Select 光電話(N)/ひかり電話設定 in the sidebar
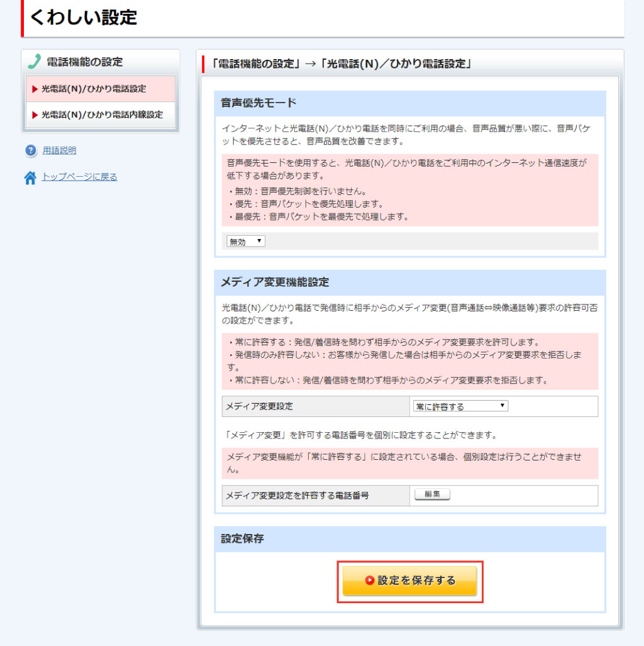Viewport: 644px width, 646px height. tap(94, 89)
